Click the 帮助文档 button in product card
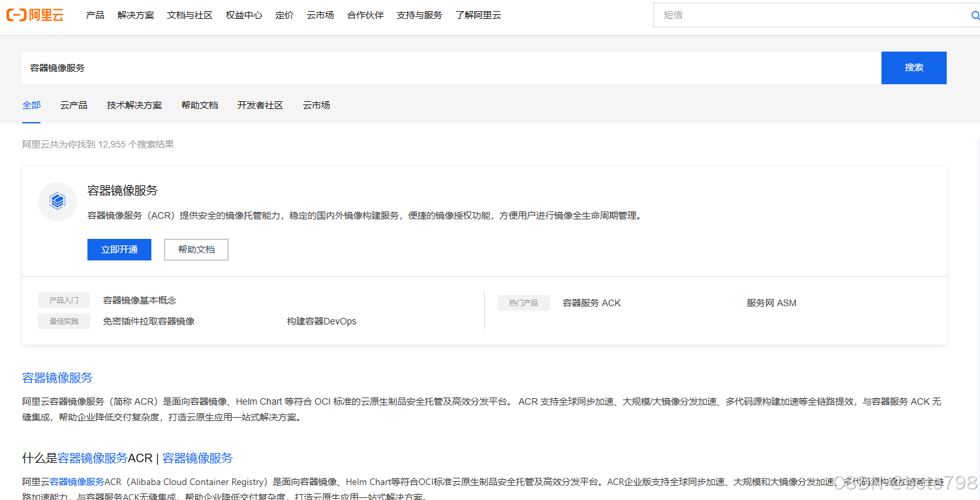The height and width of the screenshot is (500, 980). click(x=196, y=249)
